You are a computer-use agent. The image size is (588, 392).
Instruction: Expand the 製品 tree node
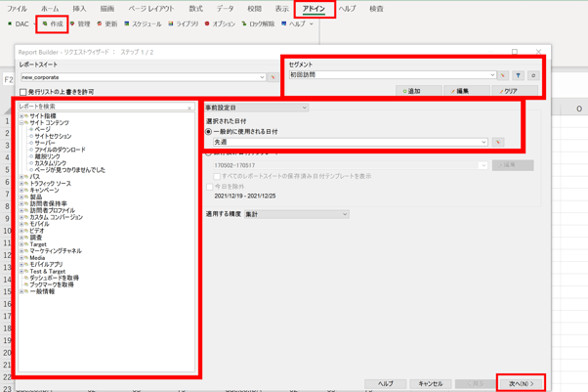point(21,196)
